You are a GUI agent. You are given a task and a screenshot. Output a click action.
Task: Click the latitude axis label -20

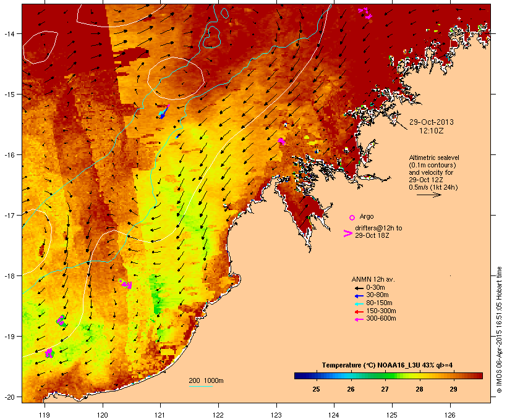coord(9,397)
